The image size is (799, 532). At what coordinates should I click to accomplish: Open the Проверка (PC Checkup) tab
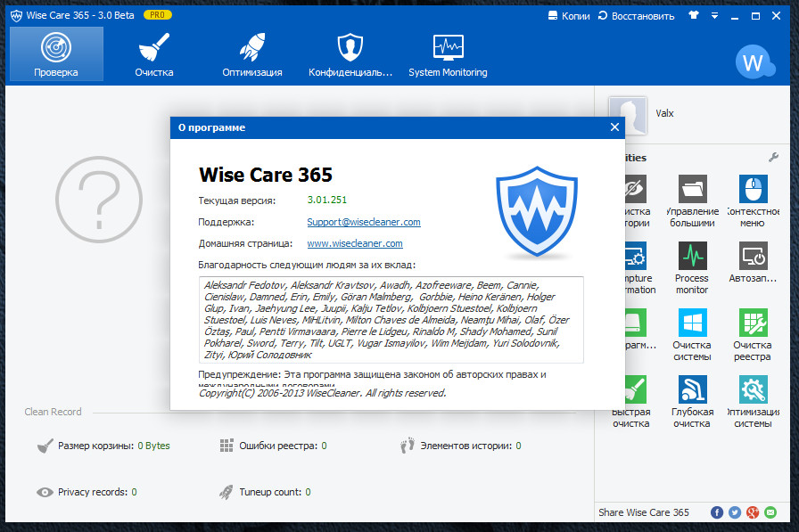(x=56, y=54)
